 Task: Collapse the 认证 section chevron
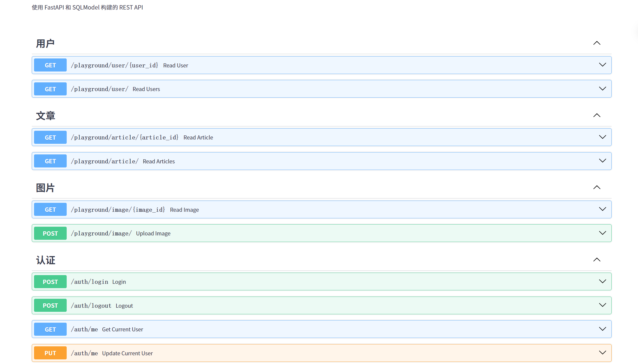pos(597,260)
